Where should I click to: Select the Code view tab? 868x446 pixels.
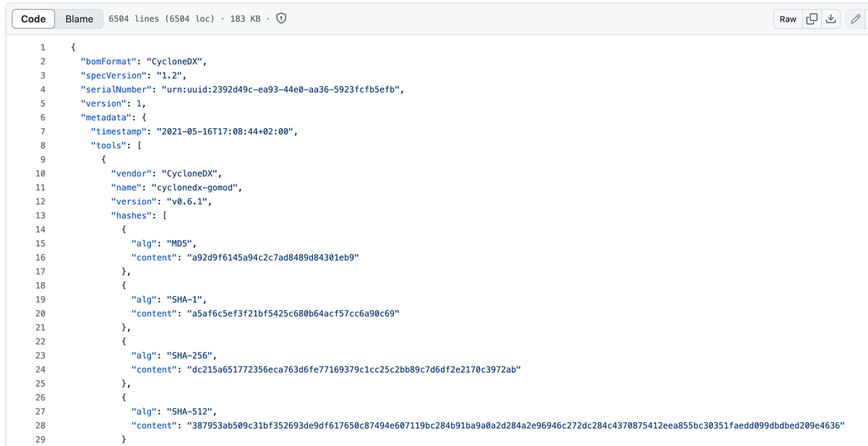tap(33, 19)
